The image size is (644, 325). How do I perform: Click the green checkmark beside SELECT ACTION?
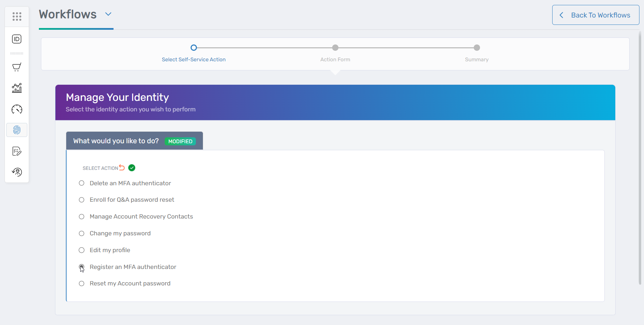click(131, 168)
